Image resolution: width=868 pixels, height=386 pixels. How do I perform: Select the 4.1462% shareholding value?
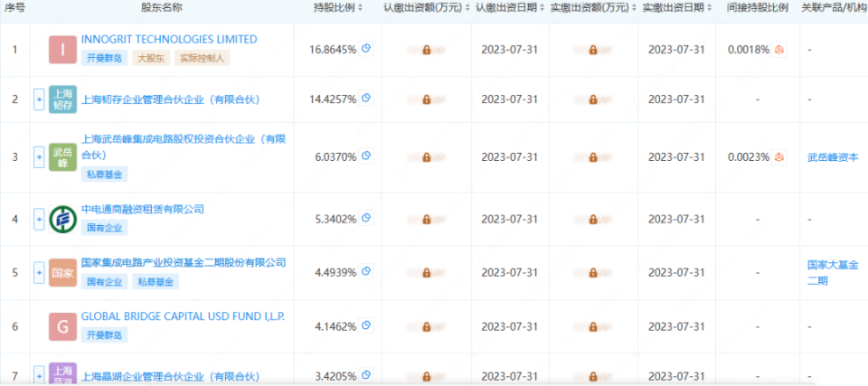point(335,326)
